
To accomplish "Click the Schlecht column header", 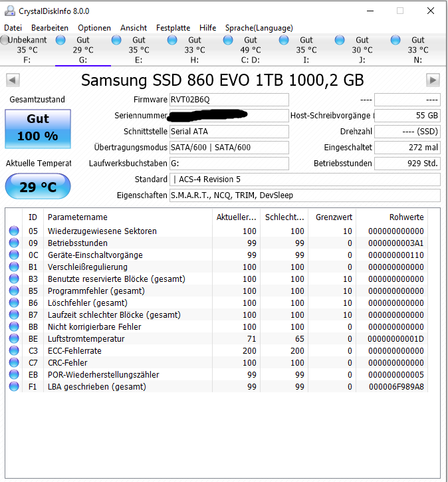I will click(x=284, y=217).
